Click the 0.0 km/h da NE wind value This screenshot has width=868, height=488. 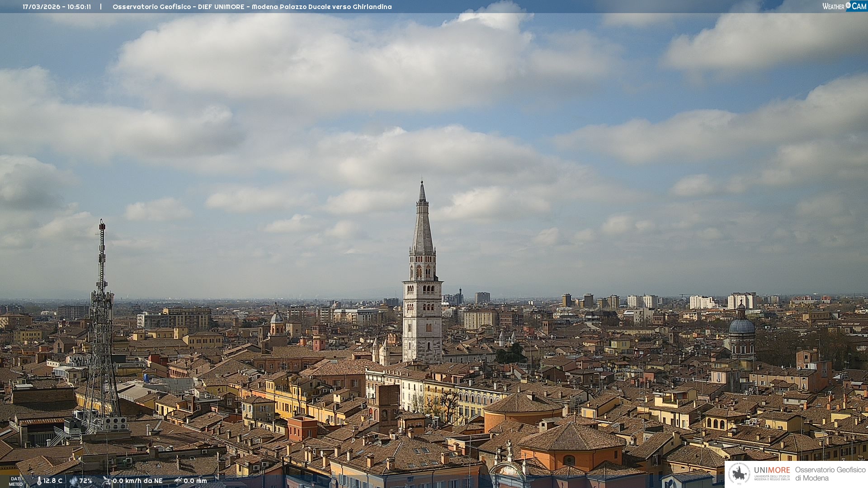pos(137,481)
